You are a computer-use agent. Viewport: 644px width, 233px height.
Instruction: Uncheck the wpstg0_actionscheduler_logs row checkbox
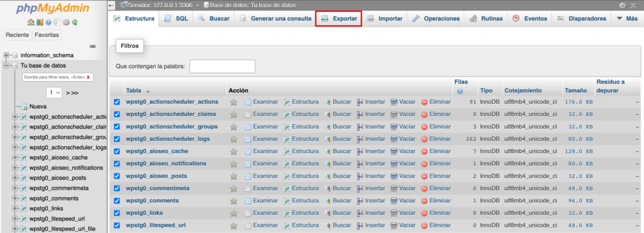[x=116, y=139]
